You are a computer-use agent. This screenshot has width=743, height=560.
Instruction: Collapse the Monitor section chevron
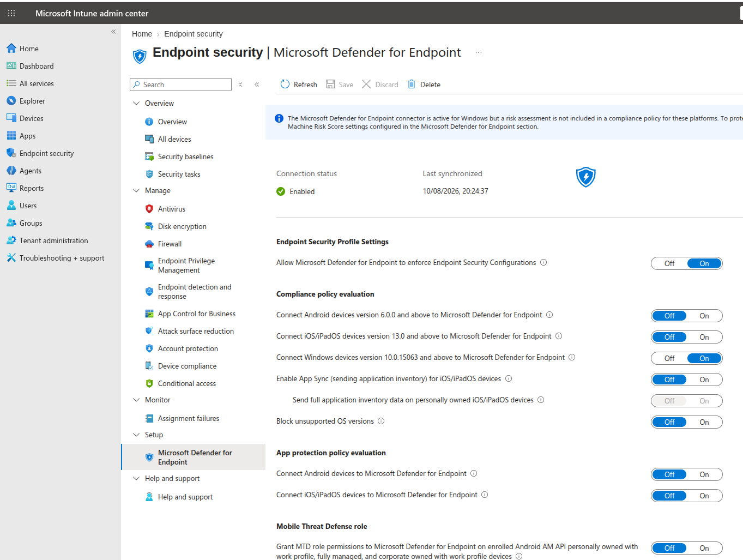point(136,400)
